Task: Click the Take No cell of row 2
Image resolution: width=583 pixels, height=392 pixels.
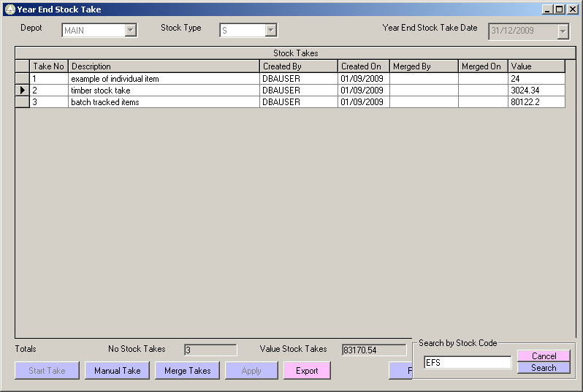Action: click(49, 91)
